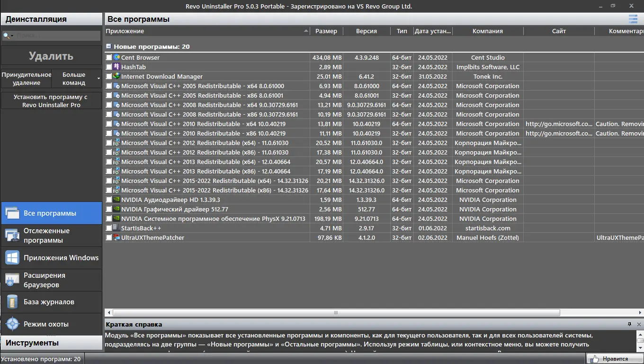Open the База журналов section
This screenshot has width=644, height=364.
pyautogui.click(x=51, y=302)
